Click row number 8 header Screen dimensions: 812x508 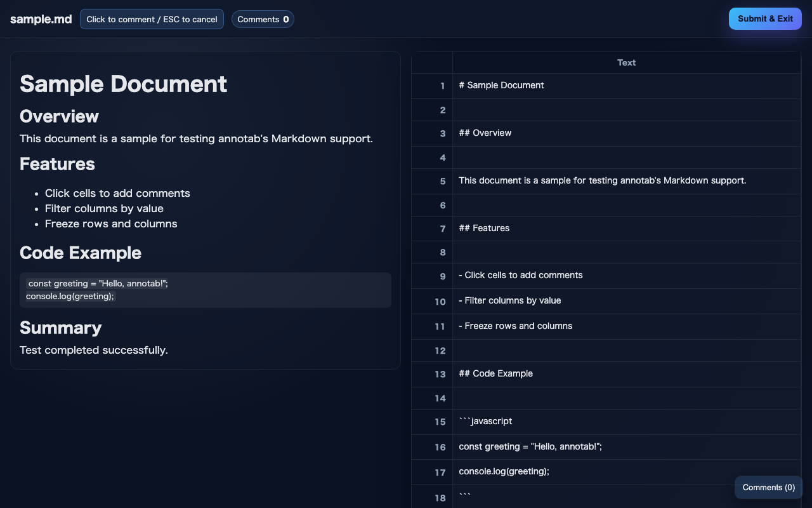coord(432,252)
